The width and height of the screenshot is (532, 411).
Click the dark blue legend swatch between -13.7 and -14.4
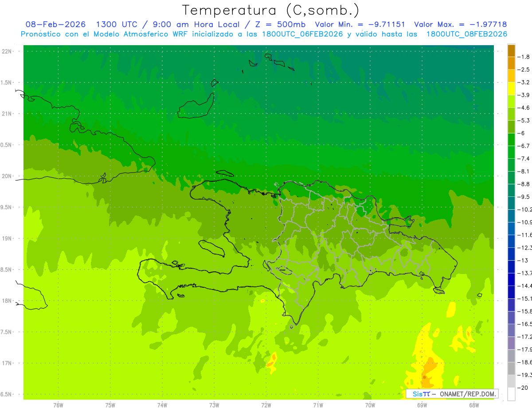(x=511, y=279)
